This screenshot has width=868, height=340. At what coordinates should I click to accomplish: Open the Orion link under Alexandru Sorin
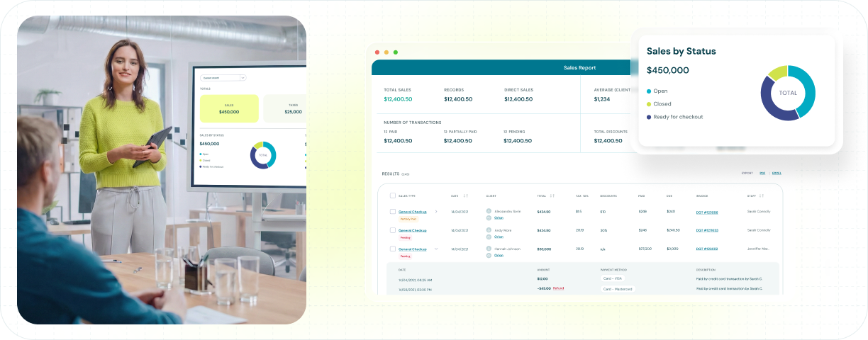tap(499, 218)
